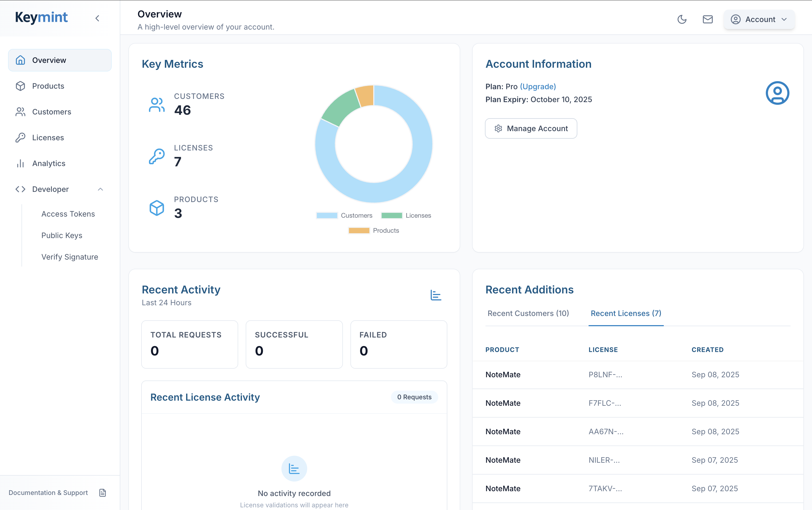Click the Upgrade plan link
This screenshot has height=510, width=812.
coord(538,87)
